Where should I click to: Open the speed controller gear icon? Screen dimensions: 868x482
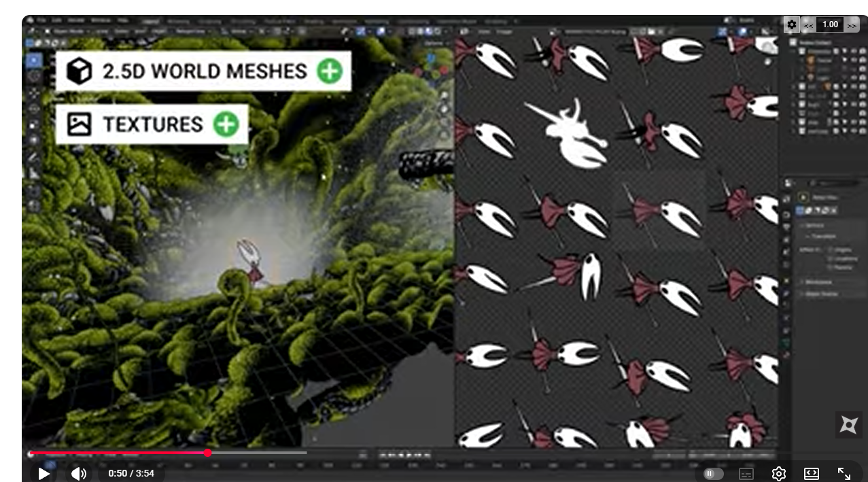[x=792, y=24]
